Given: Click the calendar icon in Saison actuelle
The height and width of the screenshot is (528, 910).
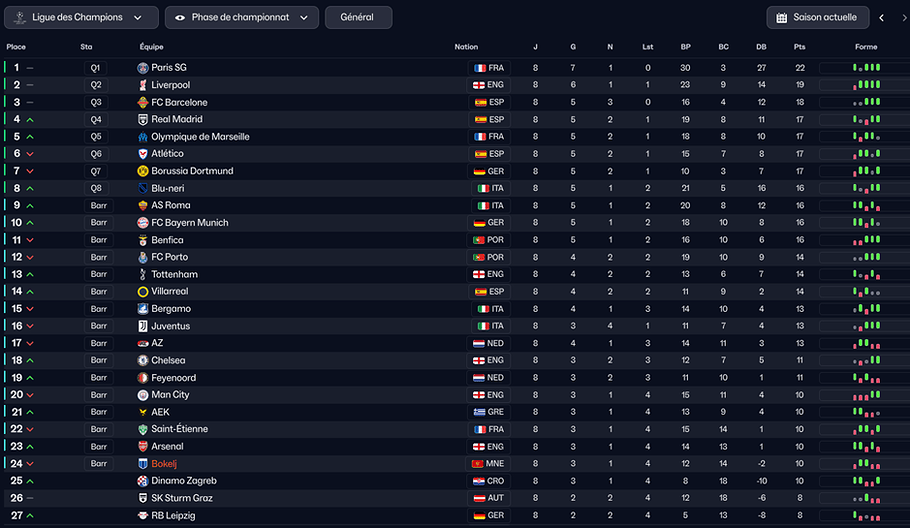Looking at the screenshot, I should point(782,17).
